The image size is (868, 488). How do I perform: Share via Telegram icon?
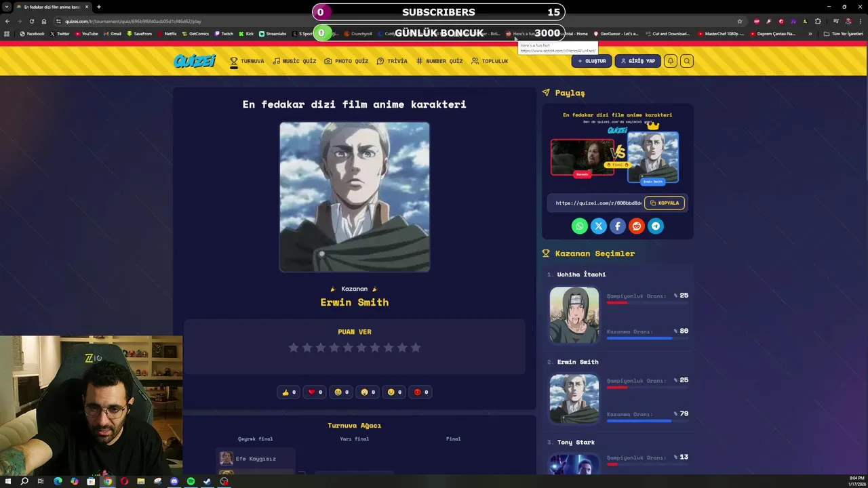[656, 226]
